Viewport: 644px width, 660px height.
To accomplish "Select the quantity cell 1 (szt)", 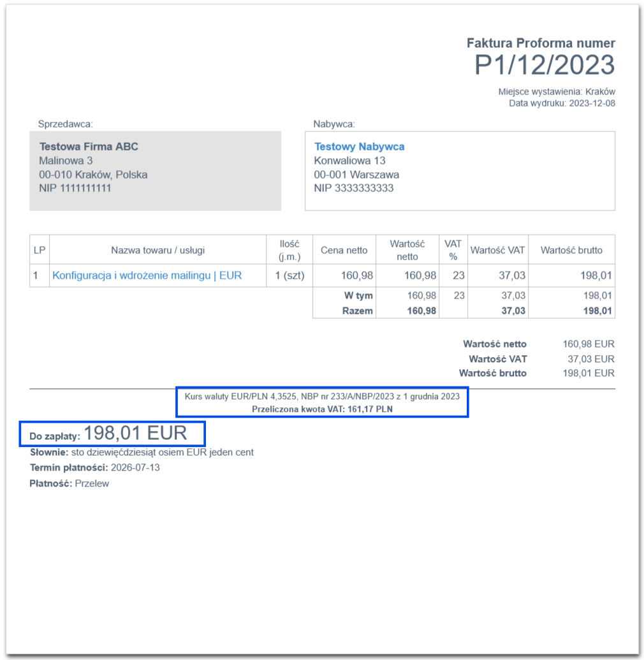I will pos(289,275).
